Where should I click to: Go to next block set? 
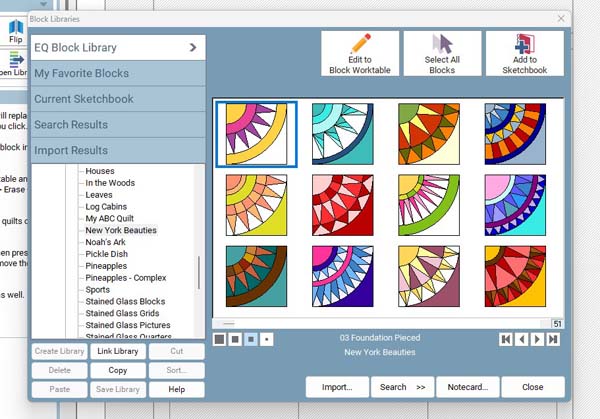(537, 339)
